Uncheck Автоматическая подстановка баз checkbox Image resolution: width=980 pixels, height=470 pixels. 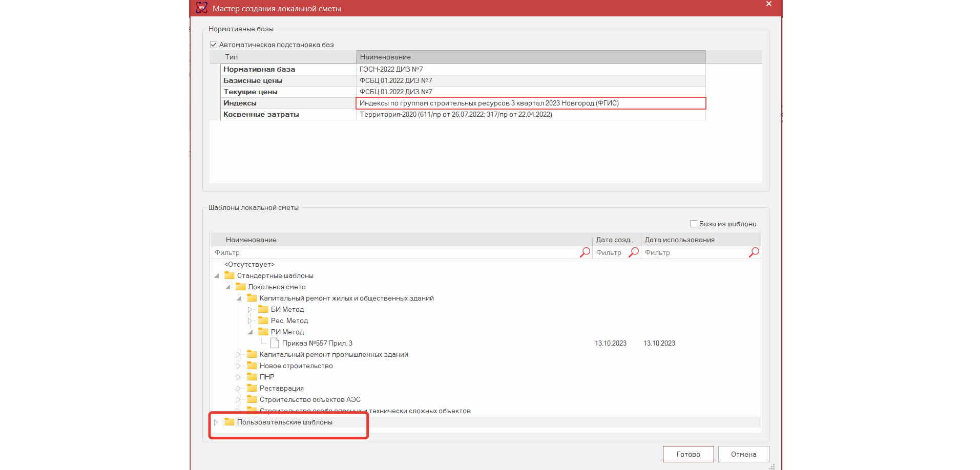214,45
